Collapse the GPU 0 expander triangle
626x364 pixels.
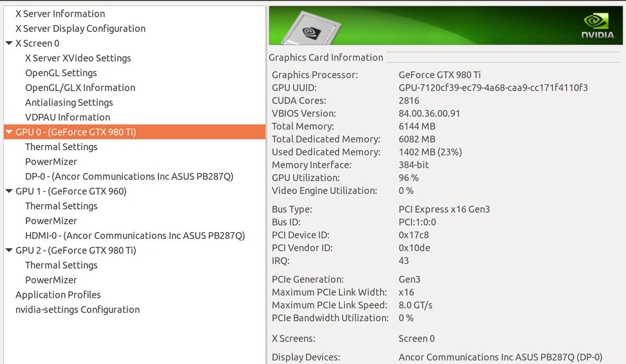coord(9,132)
